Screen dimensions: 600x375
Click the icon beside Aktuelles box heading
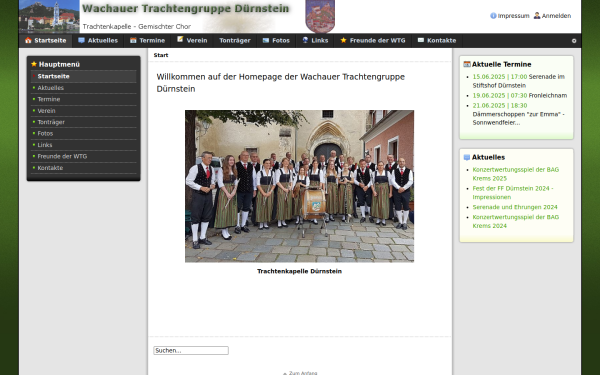point(467,157)
